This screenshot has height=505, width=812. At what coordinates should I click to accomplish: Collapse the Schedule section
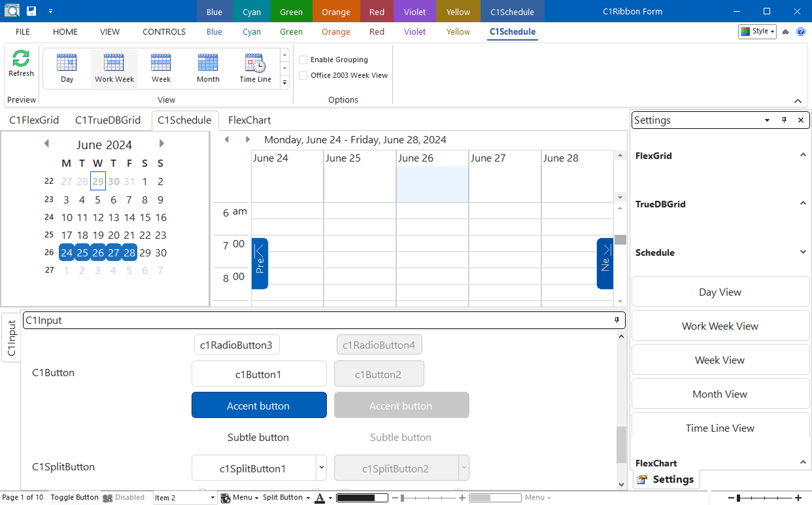tap(803, 252)
